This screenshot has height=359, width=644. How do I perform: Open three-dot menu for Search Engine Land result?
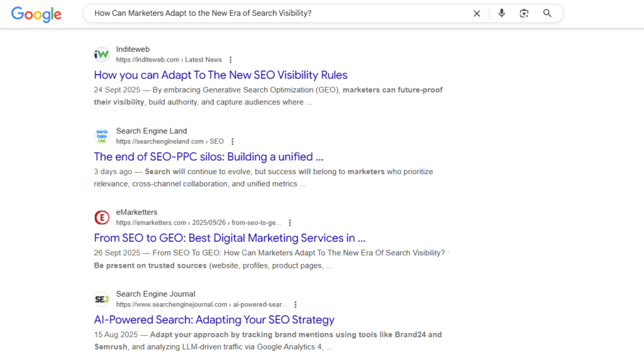(233, 141)
